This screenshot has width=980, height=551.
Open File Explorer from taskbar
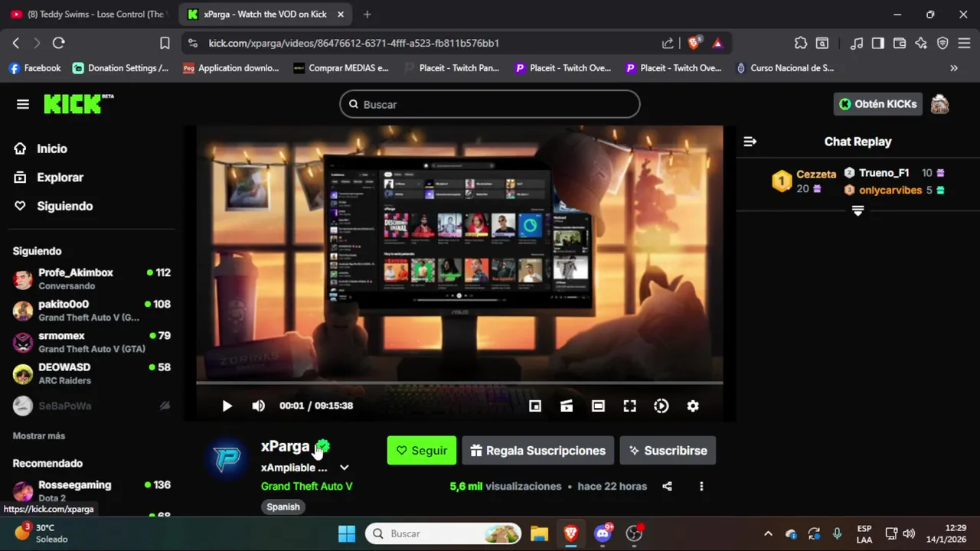tap(539, 533)
